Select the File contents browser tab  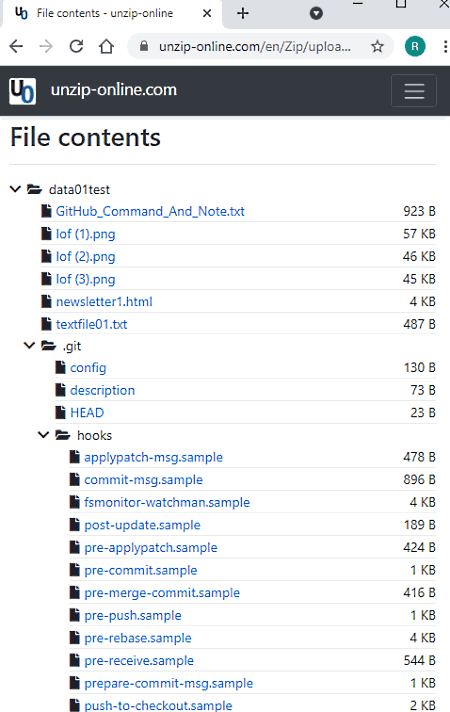point(104,13)
